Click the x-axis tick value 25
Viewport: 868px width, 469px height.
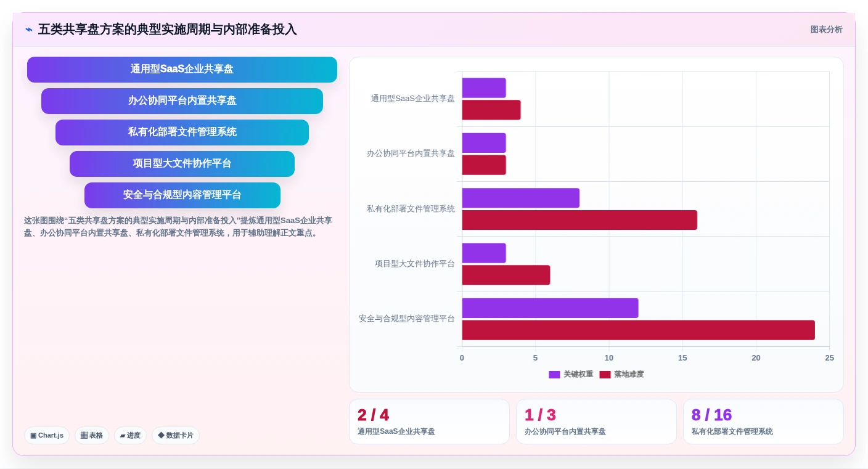(829, 358)
